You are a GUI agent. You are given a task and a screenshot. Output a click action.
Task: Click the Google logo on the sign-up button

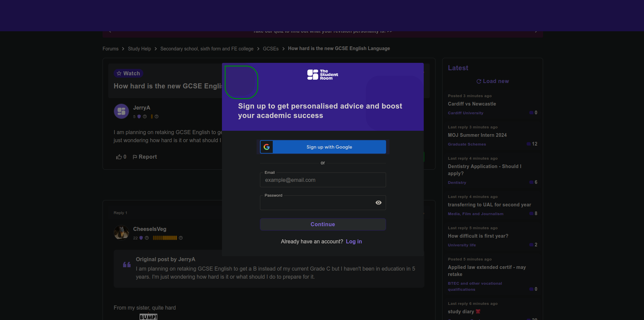click(x=267, y=147)
